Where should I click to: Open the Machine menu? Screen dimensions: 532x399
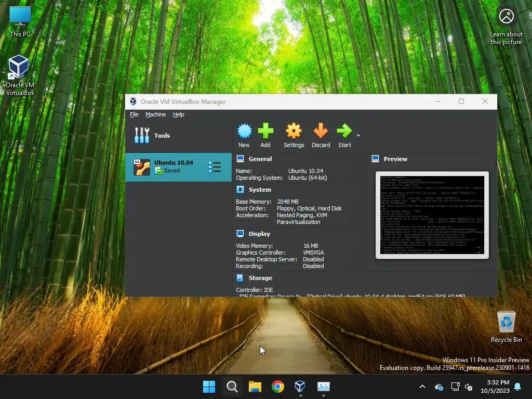pyautogui.click(x=156, y=114)
